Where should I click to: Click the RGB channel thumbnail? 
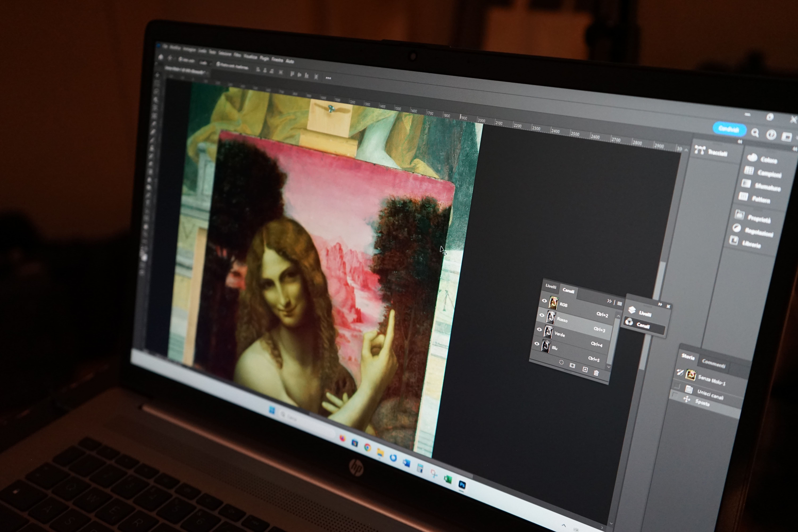tap(553, 303)
